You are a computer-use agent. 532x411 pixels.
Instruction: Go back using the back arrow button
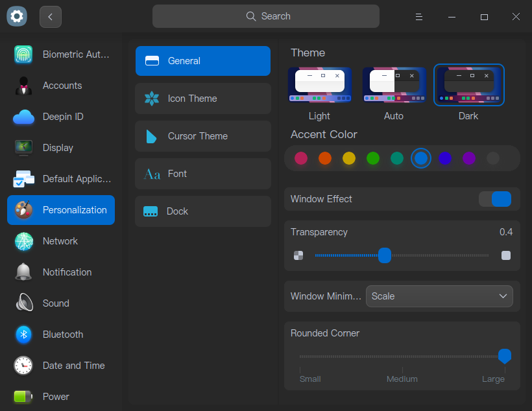pos(50,16)
